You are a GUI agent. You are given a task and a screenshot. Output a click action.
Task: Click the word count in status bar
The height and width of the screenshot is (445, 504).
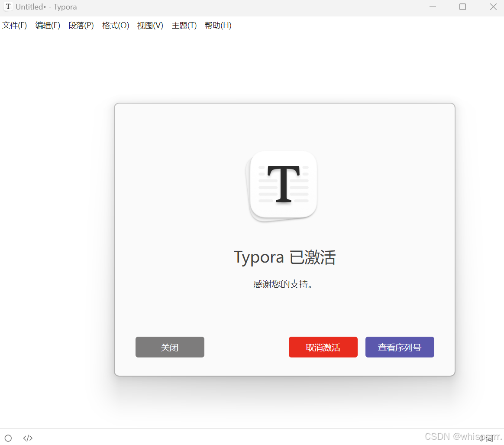click(x=487, y=438)
